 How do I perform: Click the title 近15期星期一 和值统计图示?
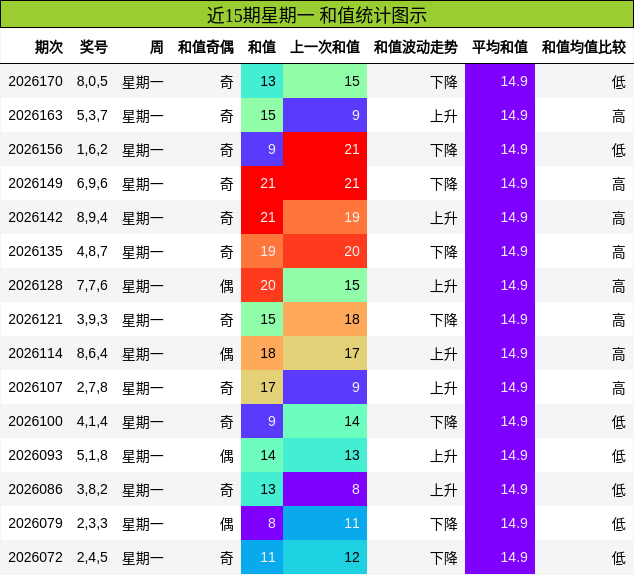[317, 15]
